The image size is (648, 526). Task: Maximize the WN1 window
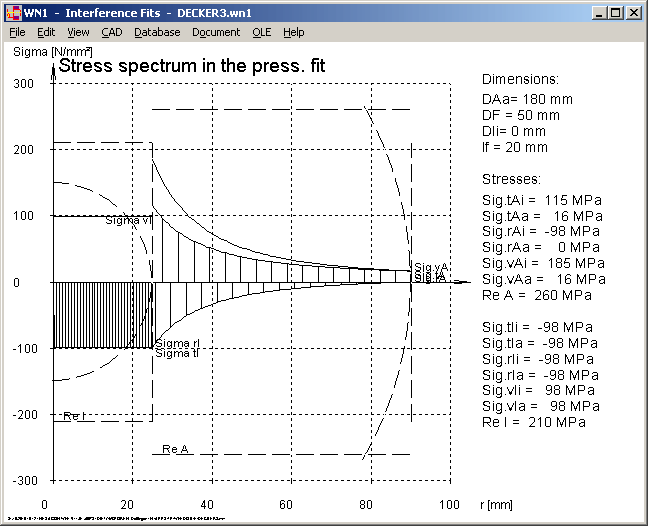615,13
